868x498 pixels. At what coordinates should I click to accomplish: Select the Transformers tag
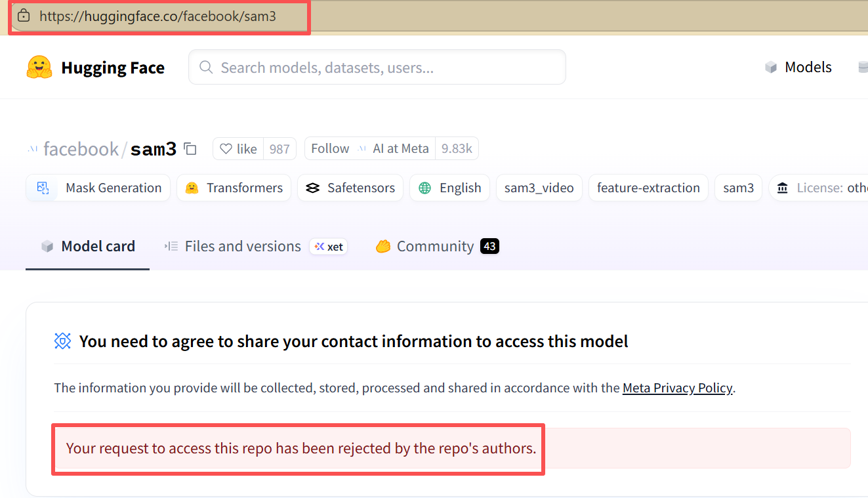[233, 188]
